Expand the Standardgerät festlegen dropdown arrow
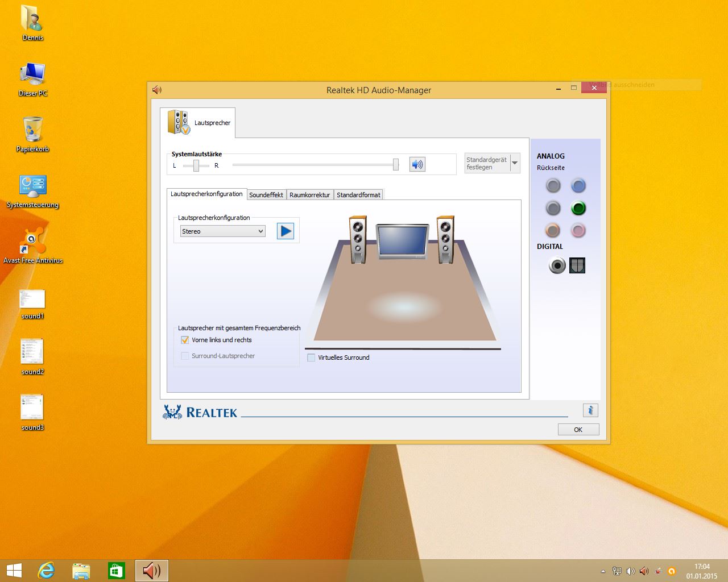 [x=515, y=163]
